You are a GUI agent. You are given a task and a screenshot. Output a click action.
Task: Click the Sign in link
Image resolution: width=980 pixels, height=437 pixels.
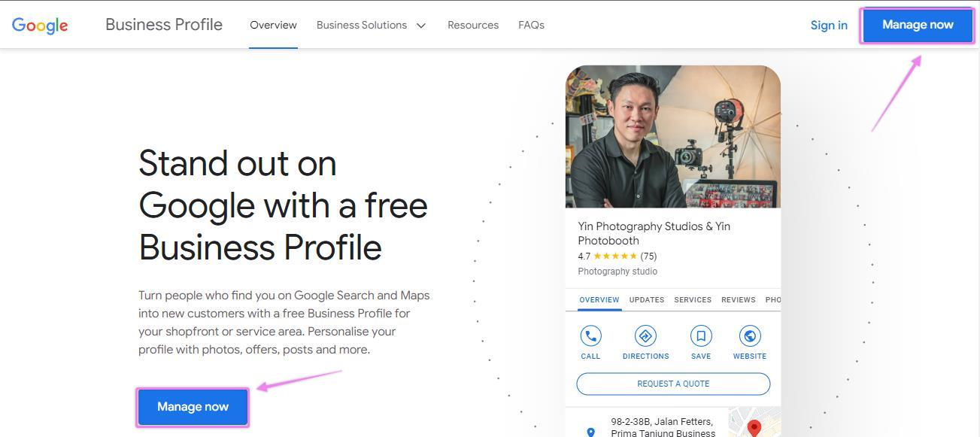click(829, 25)
